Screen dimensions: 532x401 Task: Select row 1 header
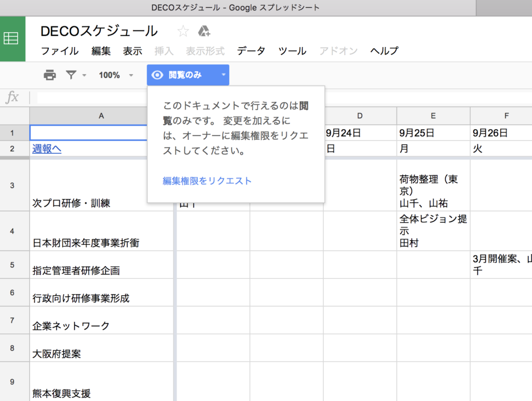15,132
